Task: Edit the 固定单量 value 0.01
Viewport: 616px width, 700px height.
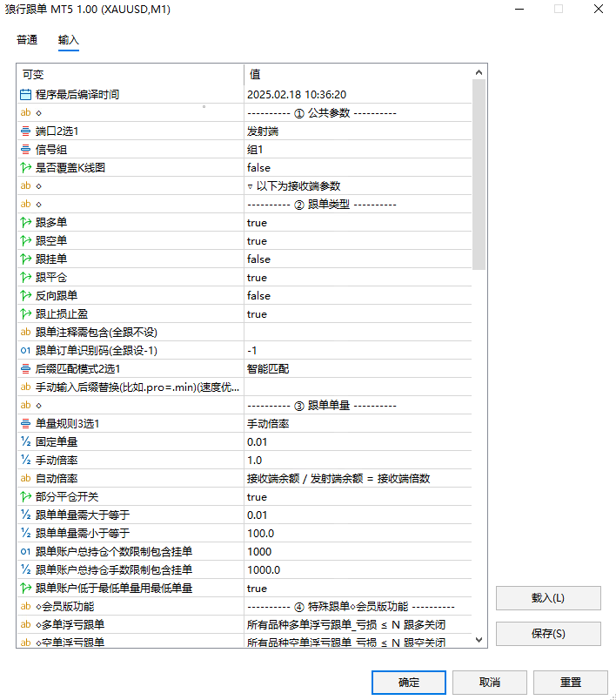Action: click(x=358, y=442)
